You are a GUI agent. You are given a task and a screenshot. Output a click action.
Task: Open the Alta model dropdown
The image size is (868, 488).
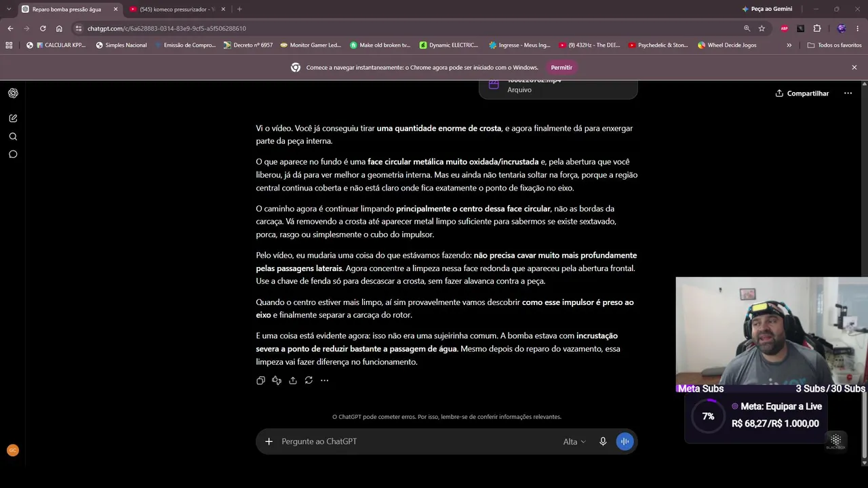[574, 441]
